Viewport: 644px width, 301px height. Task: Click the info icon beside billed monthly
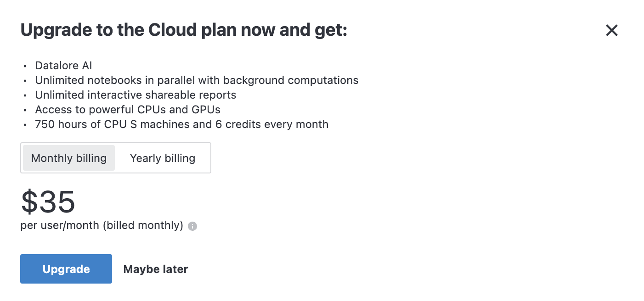[x=192, y=226]
